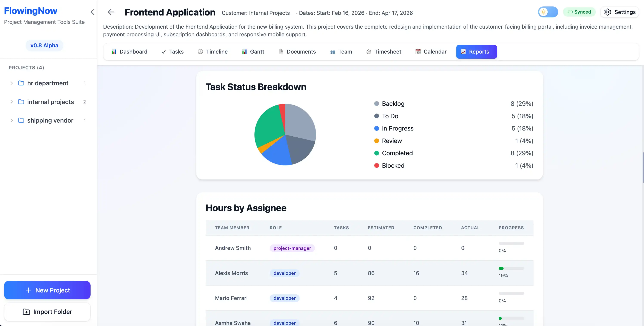This screenshot has width=644, height=326.
Task: Expand the shipping vendor folder
Action: click(11, 120)
